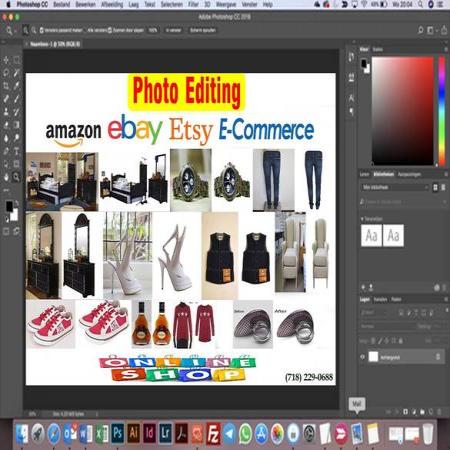This screenshot has height=450, width=450.
Task: Open Afbeelding menu
Action: pos(112,4)
